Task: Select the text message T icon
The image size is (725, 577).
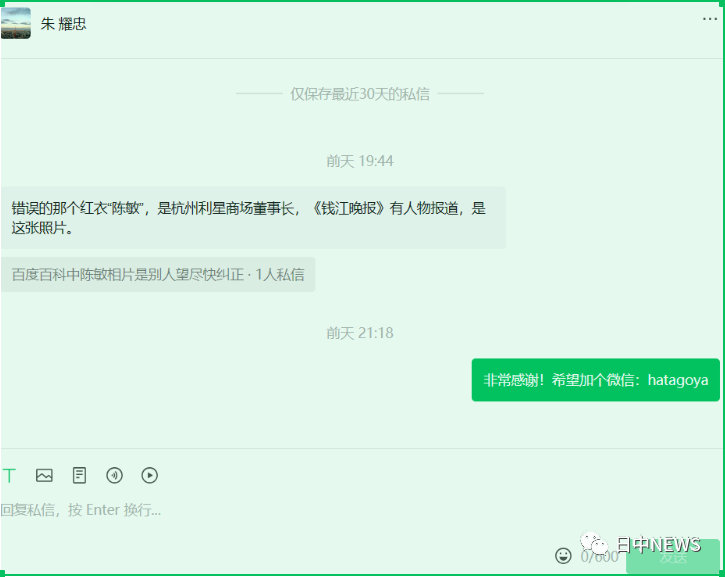Action: [9, 475]
